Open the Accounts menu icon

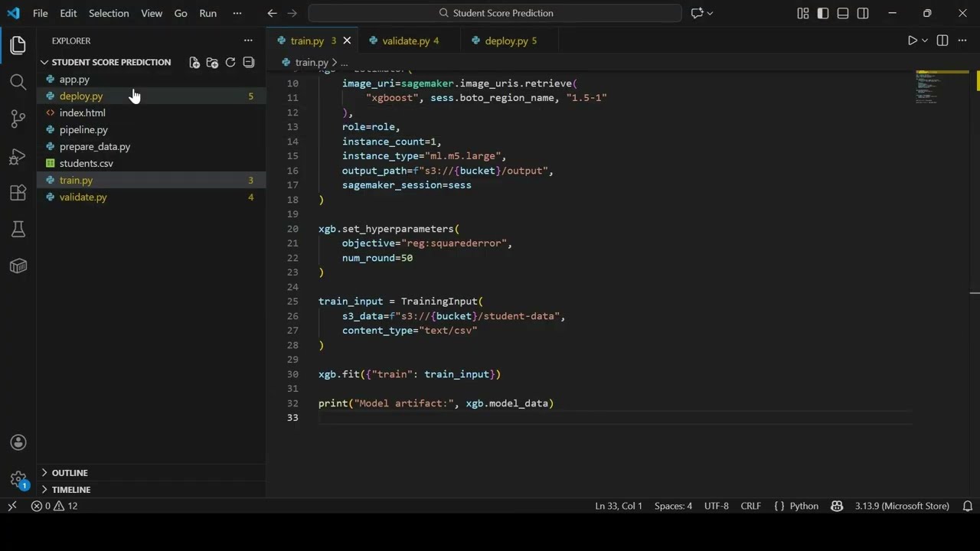tap(18, 442)
